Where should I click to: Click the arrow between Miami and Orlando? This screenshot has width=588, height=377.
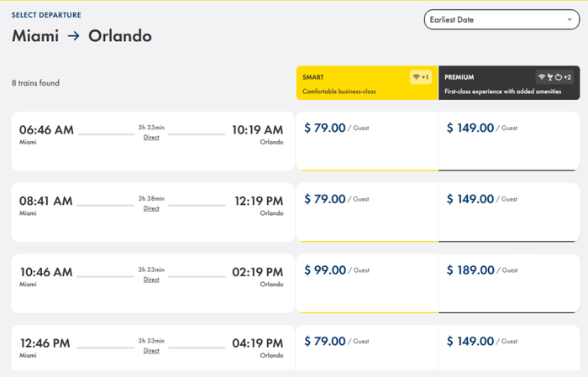coord(74,36)
